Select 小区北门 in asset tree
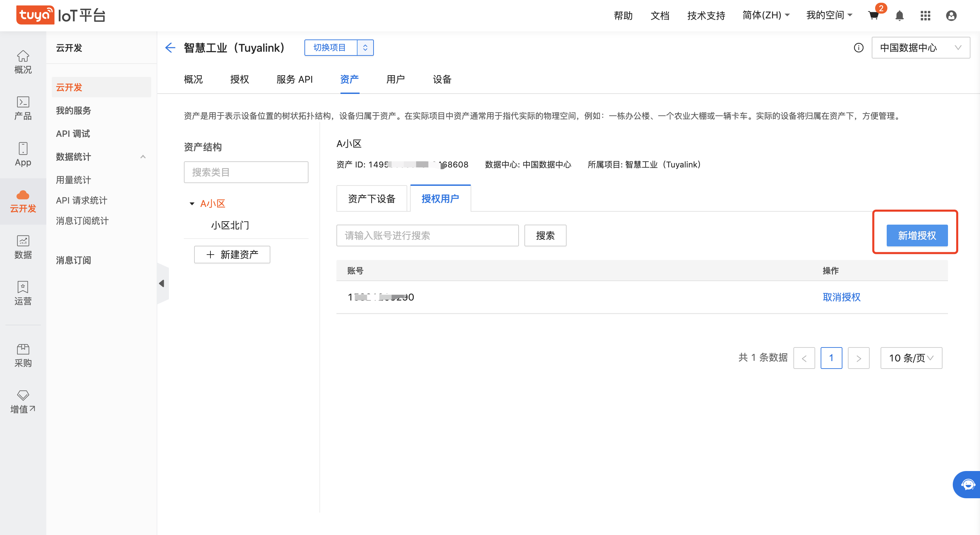Image resolution: width=980 pixels, height=535 pixels. coord(230,226)
